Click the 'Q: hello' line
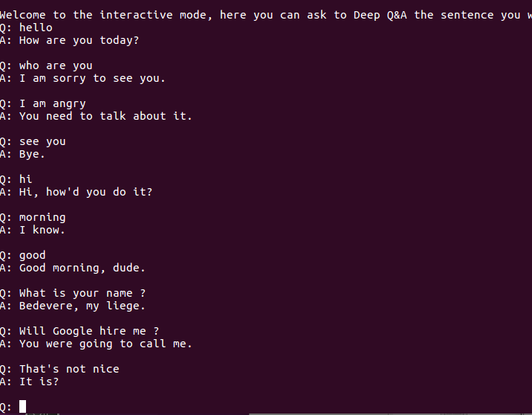This screenshot has width=532, height=415. click(26, 28)
